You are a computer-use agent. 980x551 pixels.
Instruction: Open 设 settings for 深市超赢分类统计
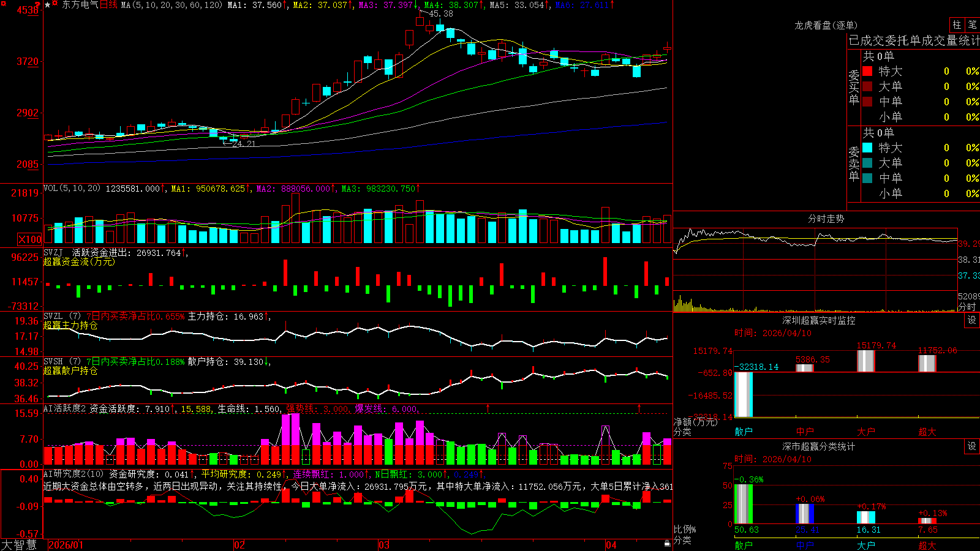(x=972, y=446)
